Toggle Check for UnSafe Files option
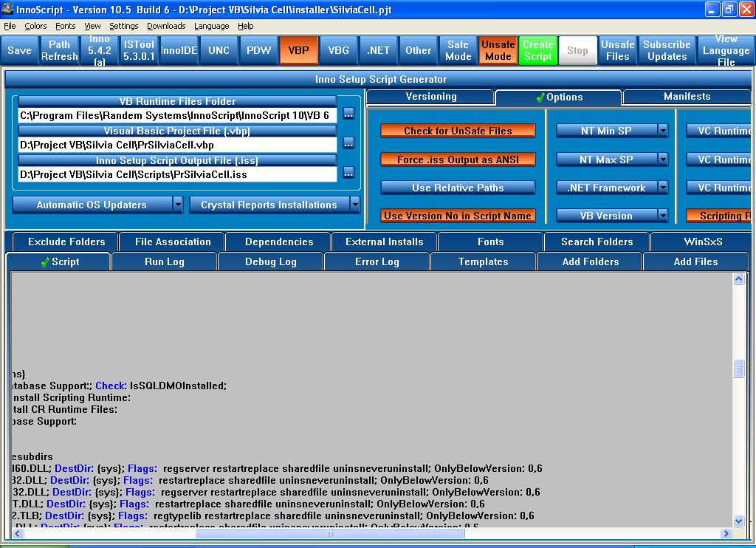The width and height of the screenshot is (756, 548). [x=458, y=131]
